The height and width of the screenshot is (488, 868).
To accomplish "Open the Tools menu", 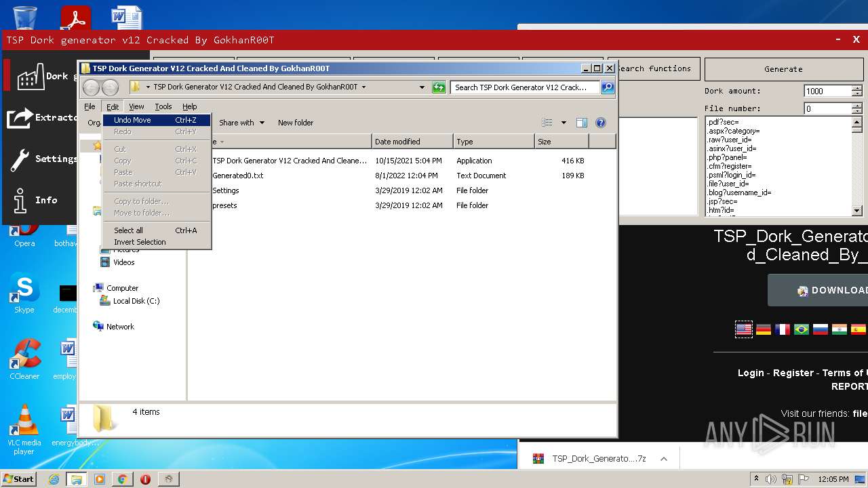I will [x=163, y=106].
